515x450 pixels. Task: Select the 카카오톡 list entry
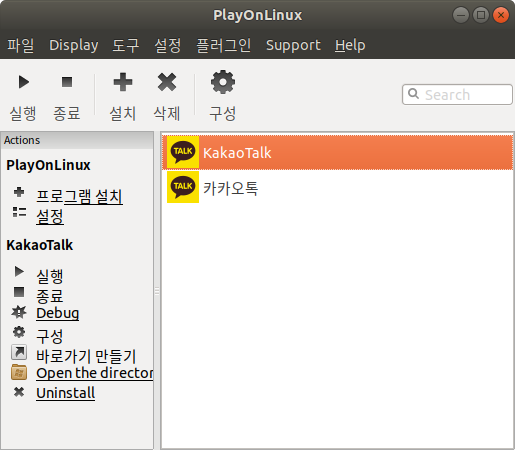pyautogui.click(x=337, y=187)
